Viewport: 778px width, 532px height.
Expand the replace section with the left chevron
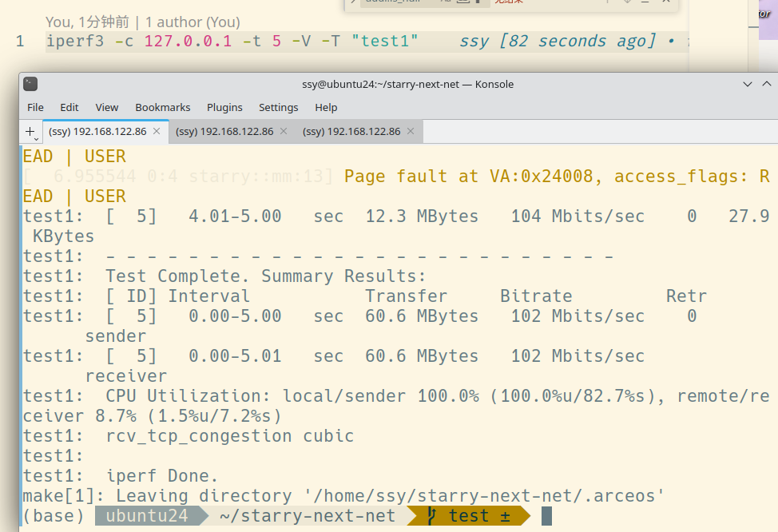[x=353, y=3]
